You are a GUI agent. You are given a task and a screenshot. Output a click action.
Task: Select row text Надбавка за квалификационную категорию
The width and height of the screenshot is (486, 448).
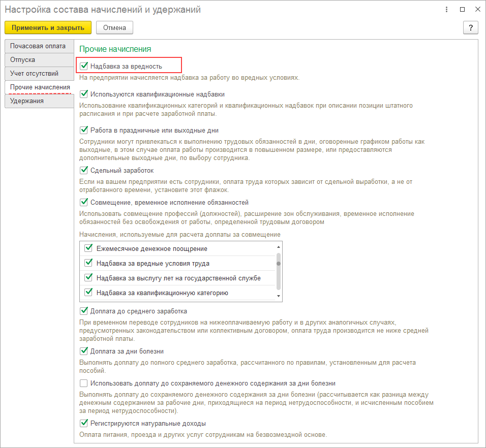pos(162,293)
